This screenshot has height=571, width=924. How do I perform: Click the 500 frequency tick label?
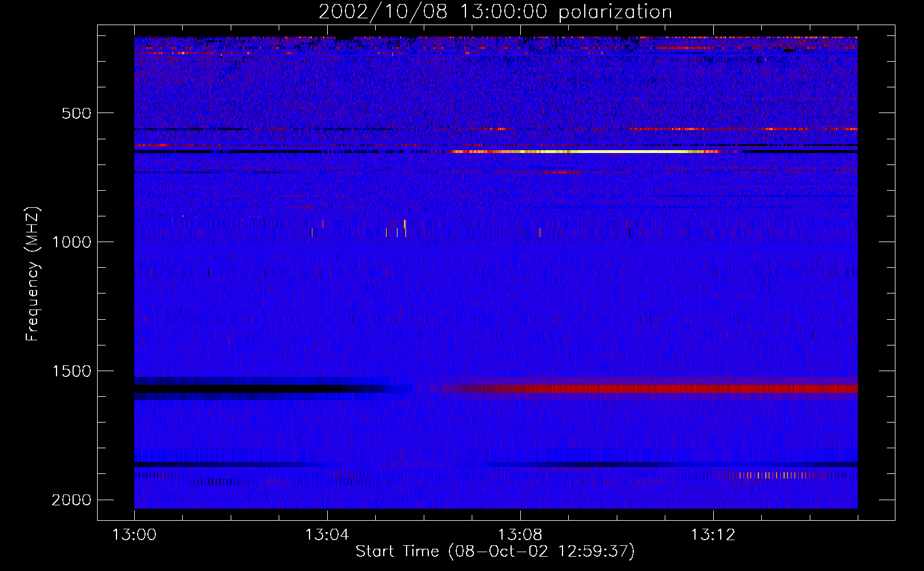[x=77, y=113]
